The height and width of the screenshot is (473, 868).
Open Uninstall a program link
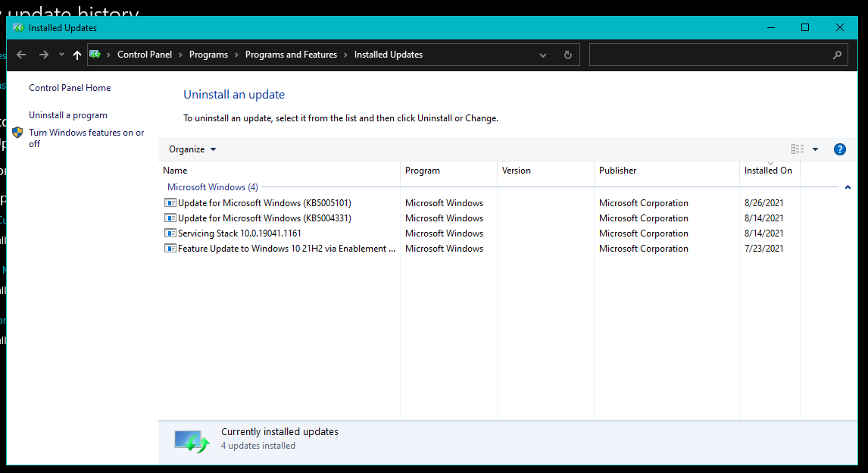tap(68, 115)
